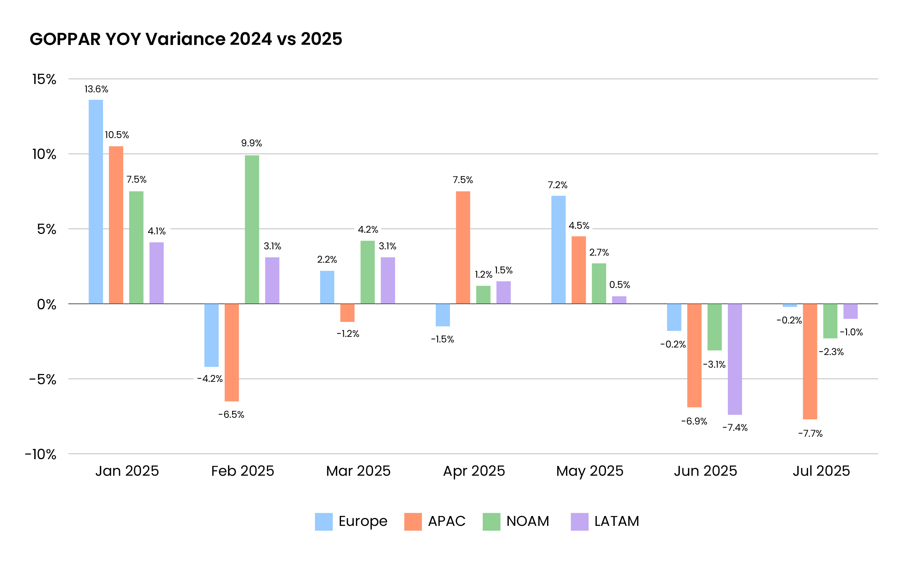Select the Jun 2025 LATAM bar
The image size is (924, 574).
pos(735,359)
